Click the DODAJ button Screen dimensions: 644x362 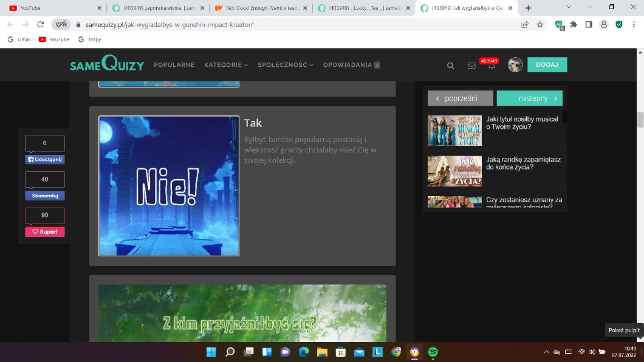[x=547, y=65]
